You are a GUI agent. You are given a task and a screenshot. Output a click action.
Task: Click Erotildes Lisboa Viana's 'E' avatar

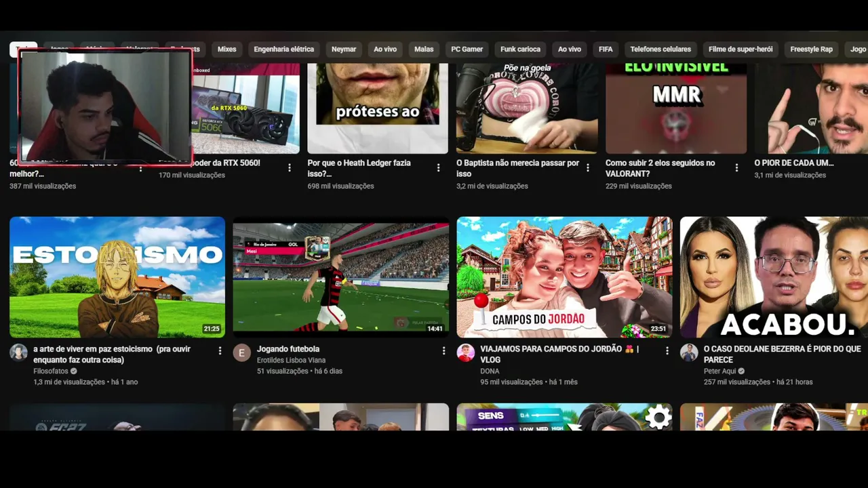point(242,352)
